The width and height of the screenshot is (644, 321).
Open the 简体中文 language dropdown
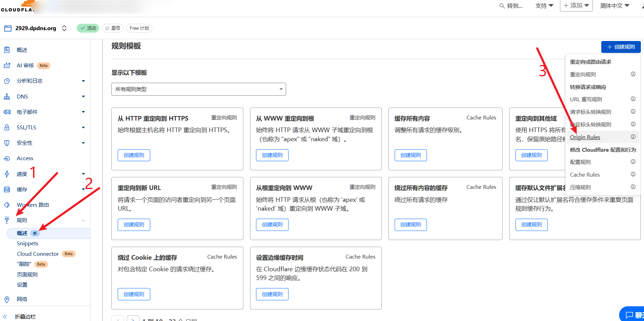(x=615, y=6)
